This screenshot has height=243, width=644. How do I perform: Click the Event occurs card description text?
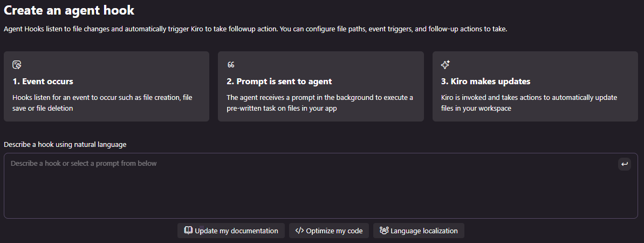point(102,103)
